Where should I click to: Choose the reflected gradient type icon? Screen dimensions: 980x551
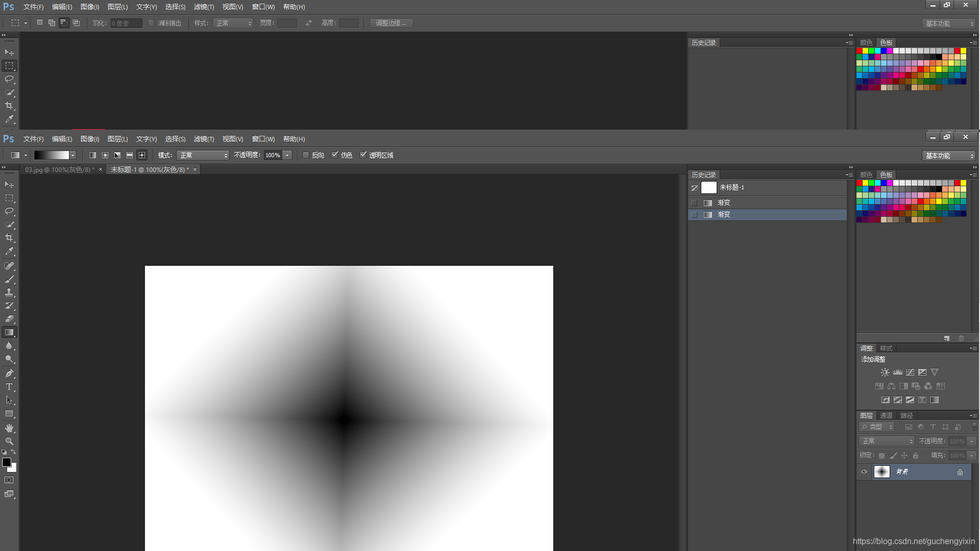130,155
